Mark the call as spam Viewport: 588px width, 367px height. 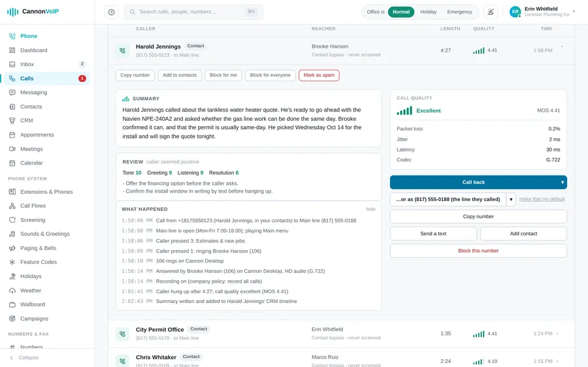click(x=319, y=75)
